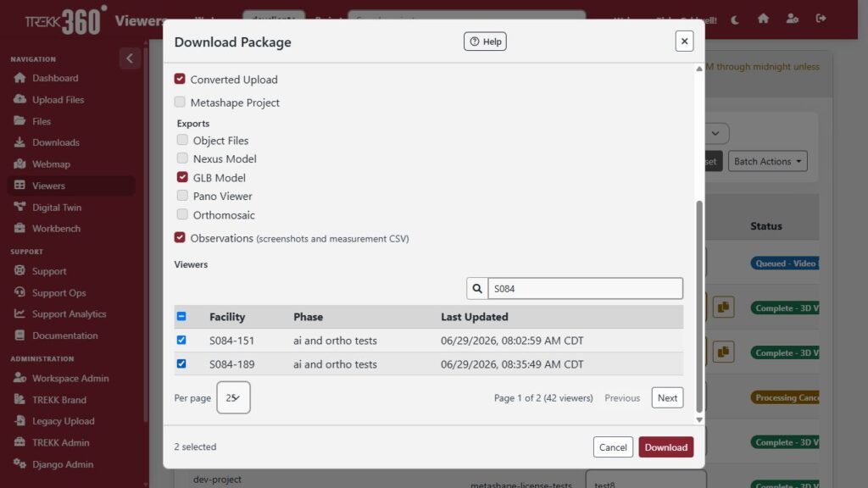Open Legacy Upload page
This screenshot has width=868, height=488.
(63, 421)
